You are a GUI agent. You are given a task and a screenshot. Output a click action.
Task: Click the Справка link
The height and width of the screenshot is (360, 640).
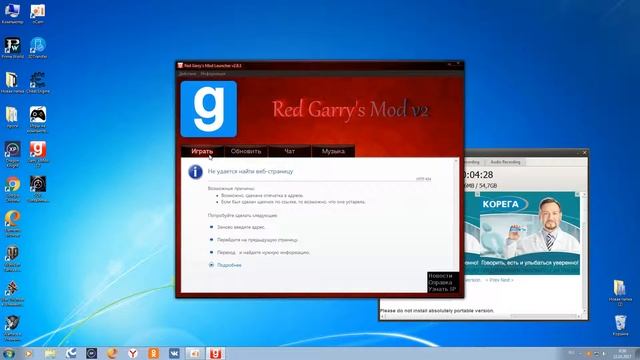[x=440, y=282]
